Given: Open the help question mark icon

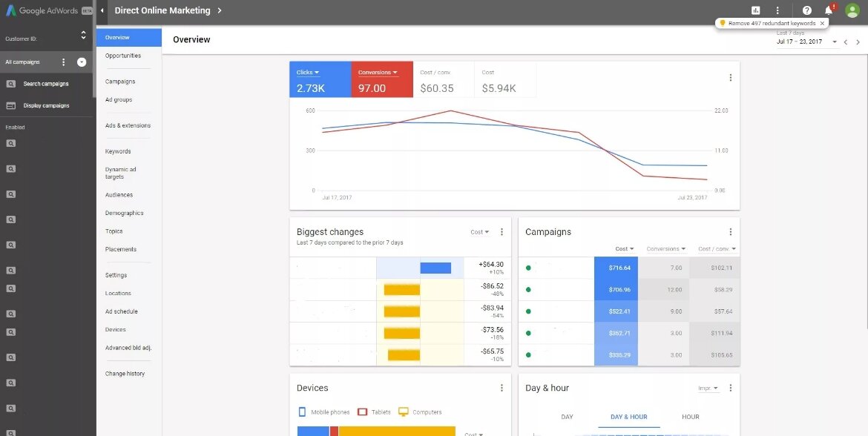Looking at the screenshot, I should click(807, 10).
